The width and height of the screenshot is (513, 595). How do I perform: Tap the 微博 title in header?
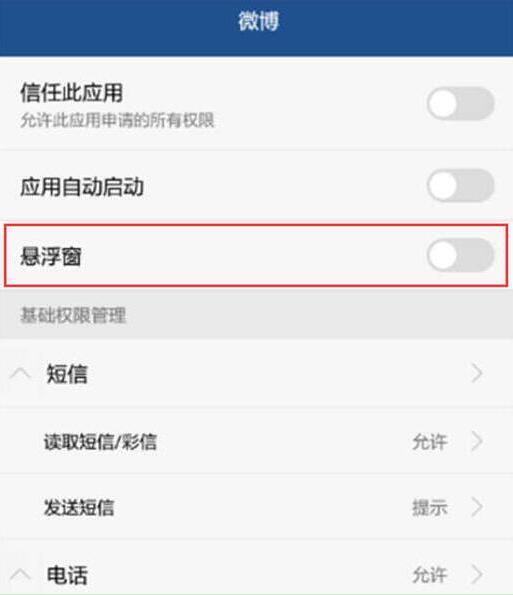coord(258,21)
